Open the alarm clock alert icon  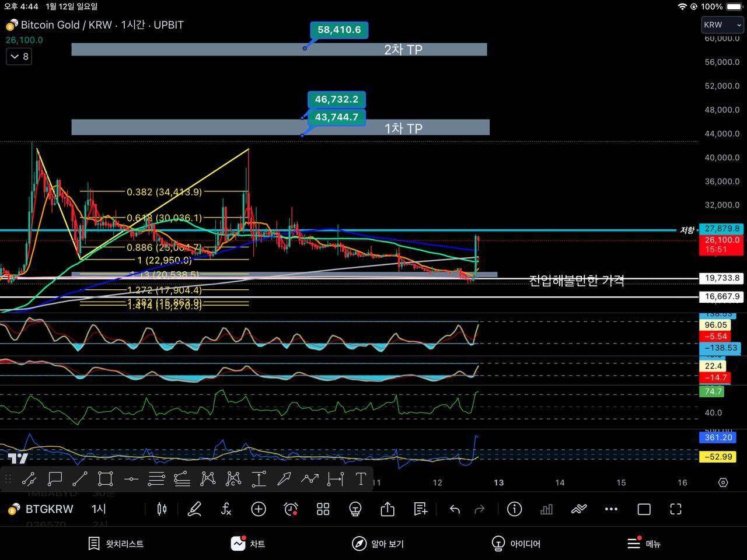coord(291,509)
